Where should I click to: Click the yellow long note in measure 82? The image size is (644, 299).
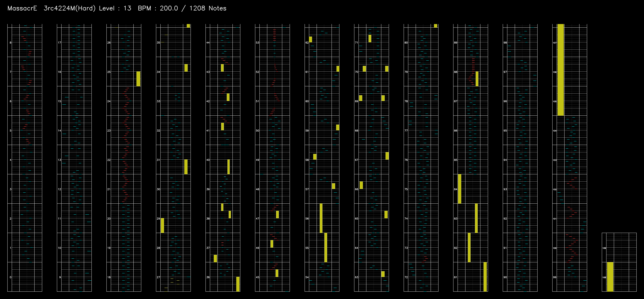click(469, 247)
